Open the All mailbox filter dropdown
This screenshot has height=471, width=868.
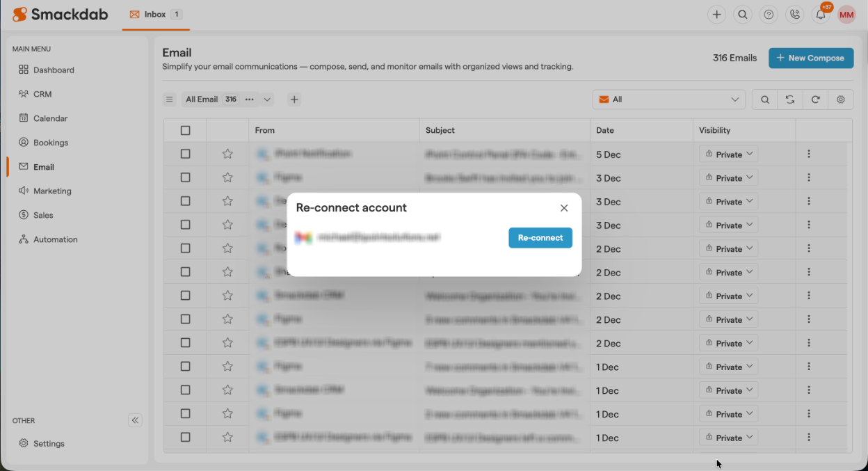pyautogui.click(x=668, y=99)
